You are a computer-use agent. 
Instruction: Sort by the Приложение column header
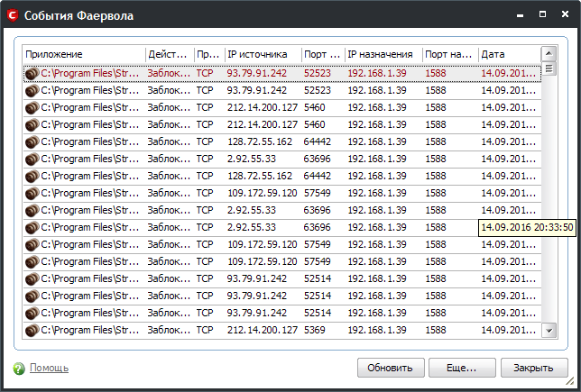(x=83, y=54)
